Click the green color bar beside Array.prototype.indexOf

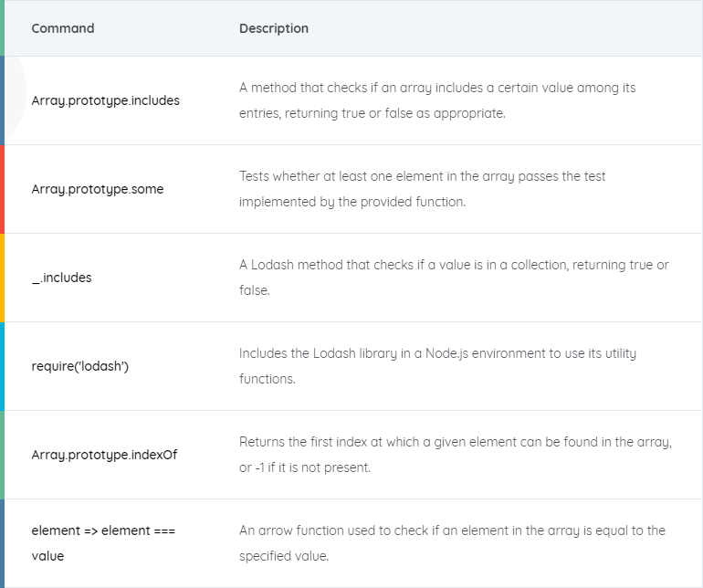tap(2, 455)
